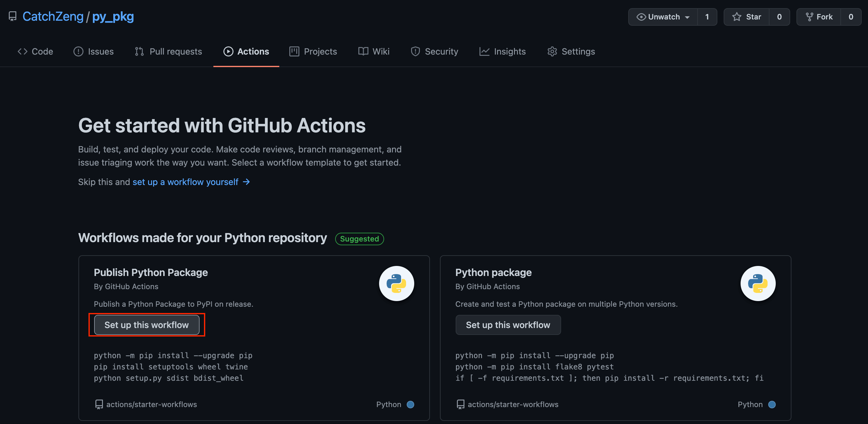868x424 pixels.
Task: Click blue Python language dot in Publish card
Action: [x=410, y=405]
